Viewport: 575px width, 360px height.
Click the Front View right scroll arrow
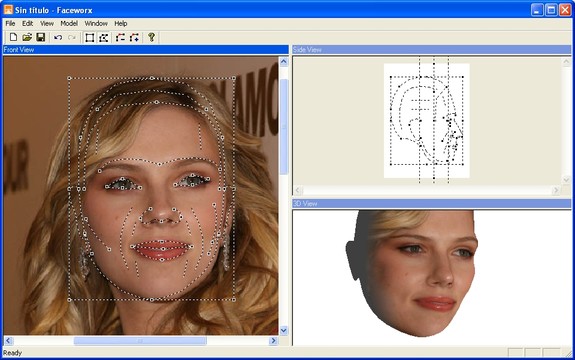point(273,341)
